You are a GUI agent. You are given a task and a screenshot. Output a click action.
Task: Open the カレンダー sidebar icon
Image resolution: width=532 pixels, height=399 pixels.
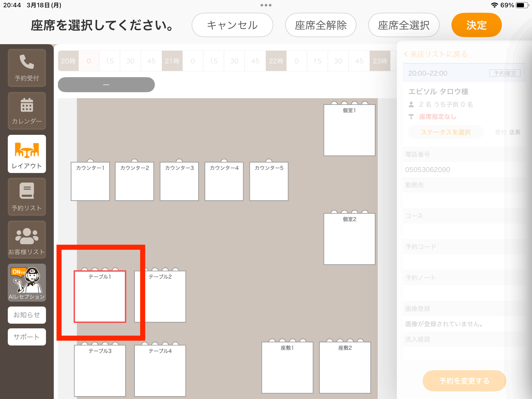27,111
